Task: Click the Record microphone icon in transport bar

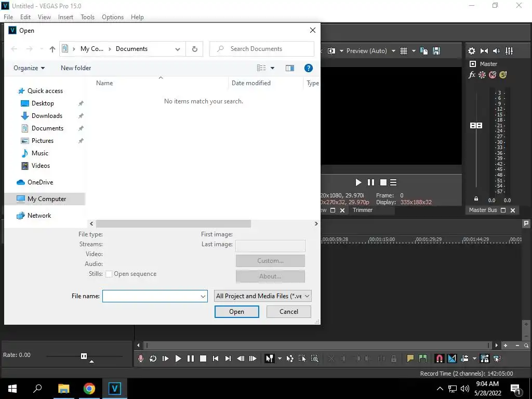Action: coord(140,358)
